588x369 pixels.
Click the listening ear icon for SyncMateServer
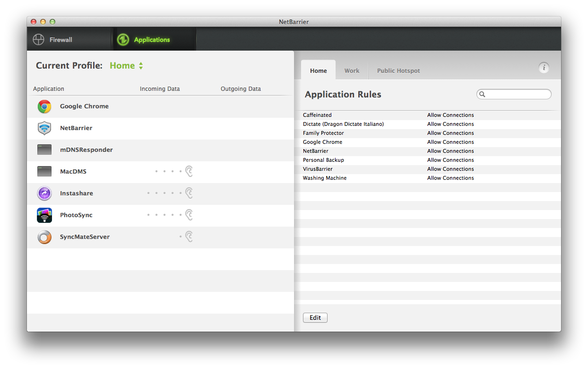[189, 237]
